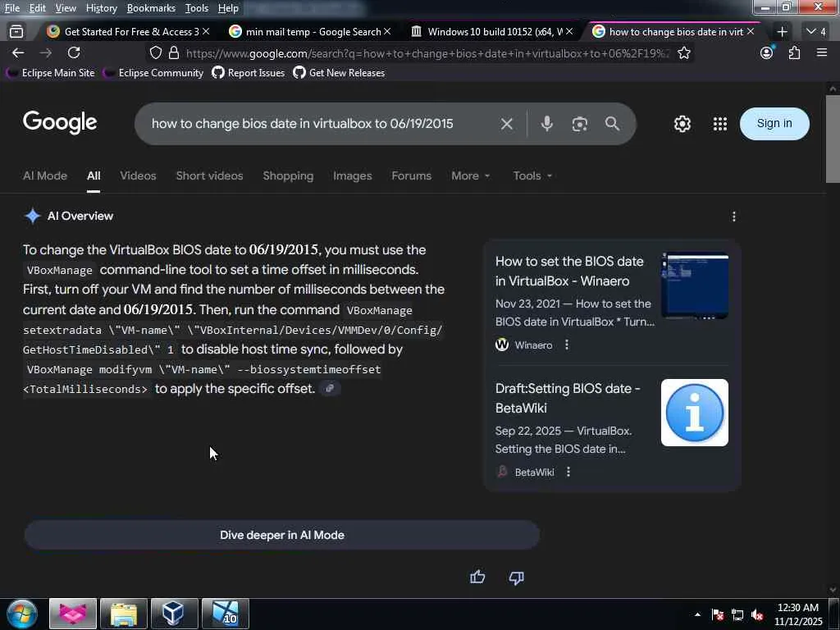The width and height of the screenshot is (840, 630).
Task: Clear the Google search box
Action: tap(506, 124)
